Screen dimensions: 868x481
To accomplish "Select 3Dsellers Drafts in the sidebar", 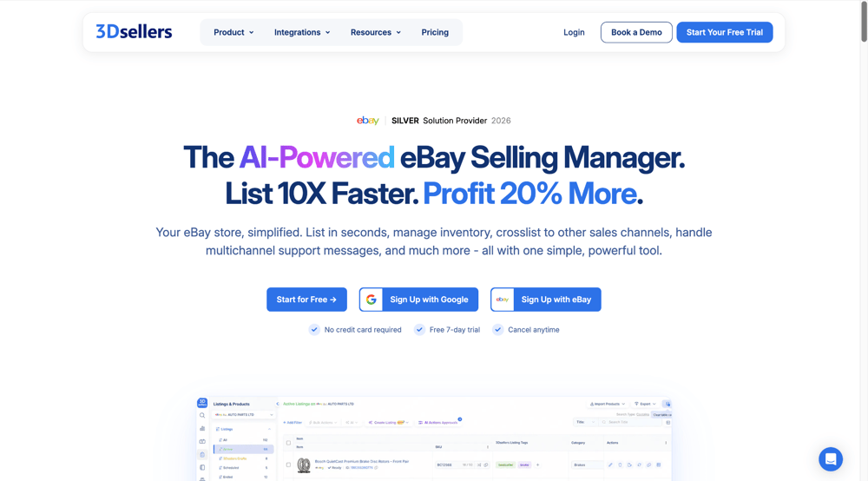I will click(x=243, y=458).
